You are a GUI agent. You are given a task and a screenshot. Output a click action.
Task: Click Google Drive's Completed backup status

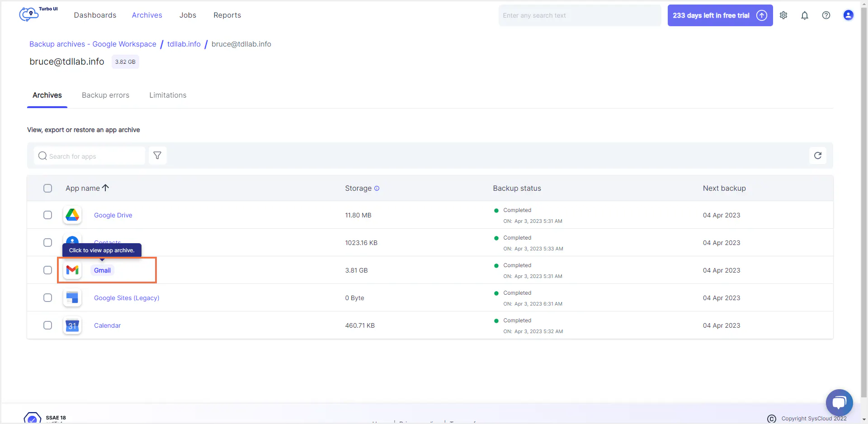[x=517, y=210]
